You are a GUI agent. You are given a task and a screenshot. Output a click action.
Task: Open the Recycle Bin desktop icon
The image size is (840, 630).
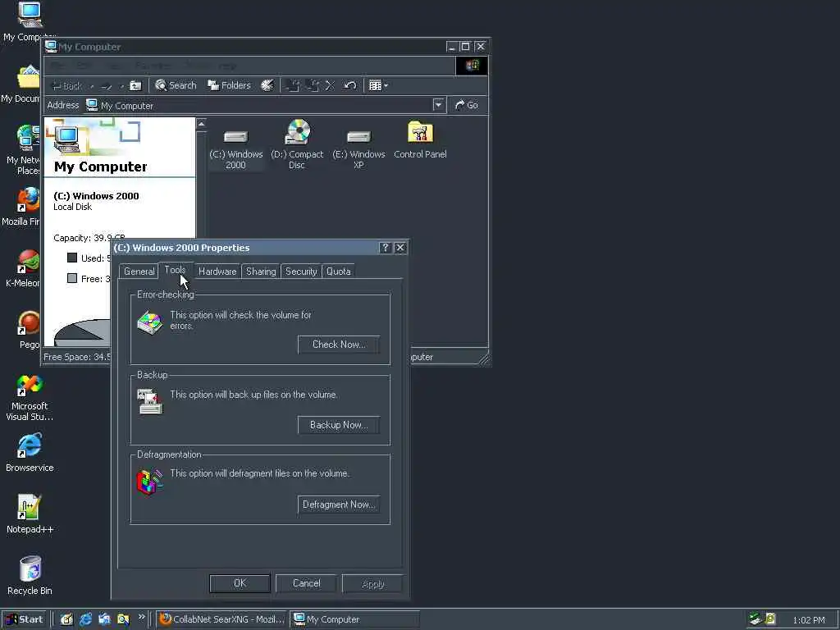tap(30, 577)
